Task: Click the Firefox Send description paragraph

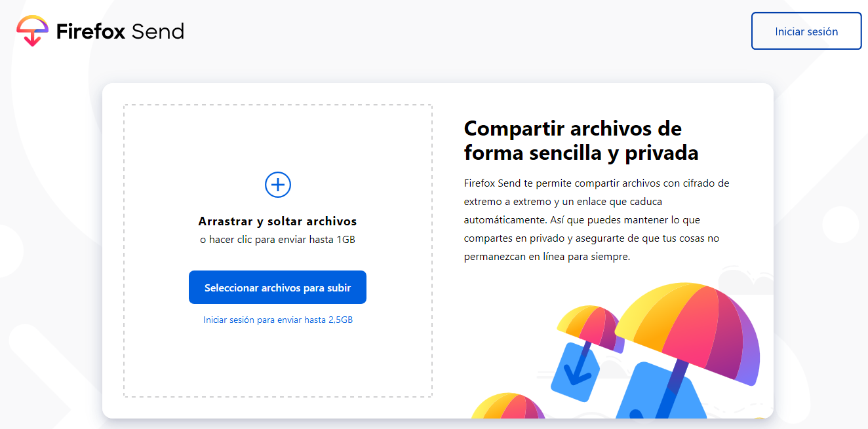Action: (596, 219)
